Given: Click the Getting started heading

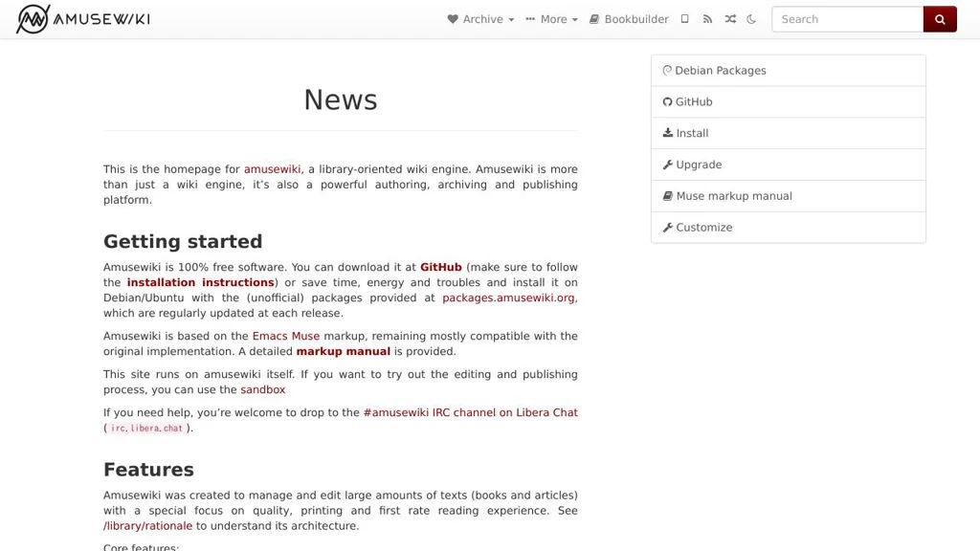Looking at the screenshot, I should click(183, 242).
